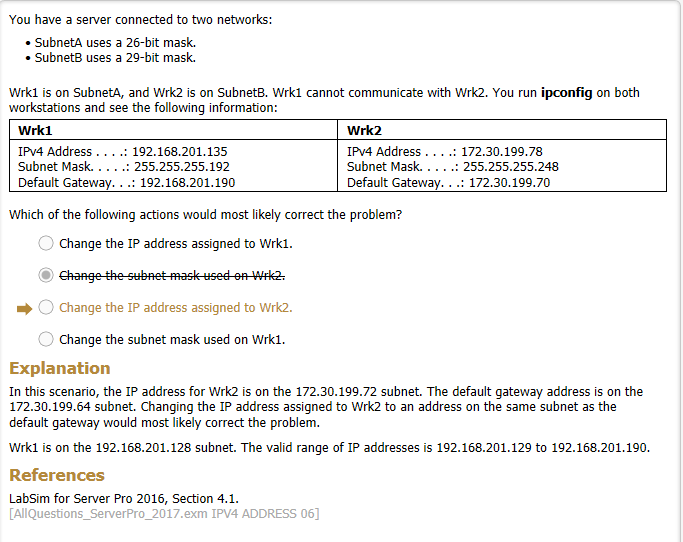683x542 pixels.
Task: Click the gold 'Change the IP address assigned to Wrk2' answer text
Action: coord(176,308)
